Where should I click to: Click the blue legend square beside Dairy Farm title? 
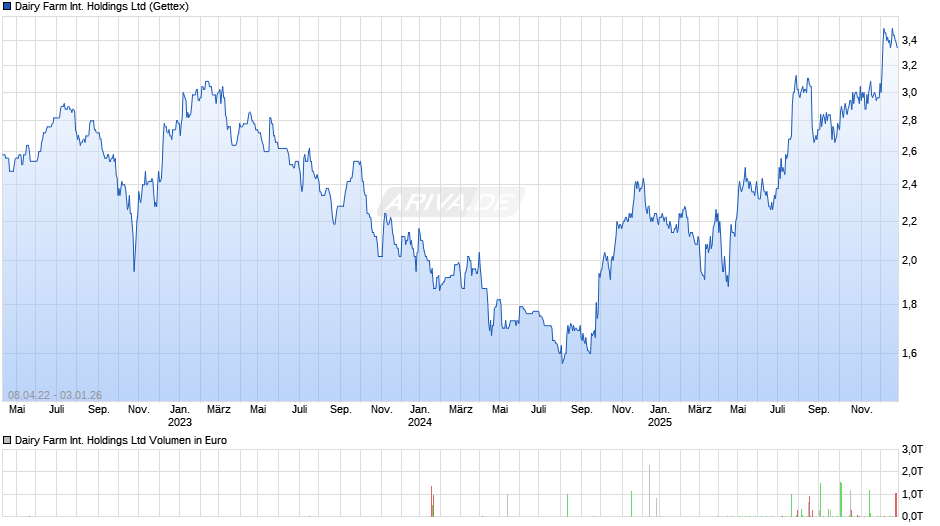(x=7, y=7)
